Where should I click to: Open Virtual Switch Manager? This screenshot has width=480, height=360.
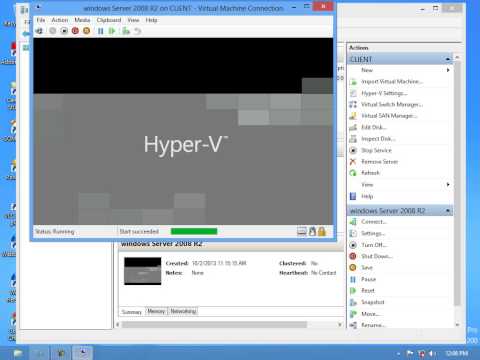point(392,104)
